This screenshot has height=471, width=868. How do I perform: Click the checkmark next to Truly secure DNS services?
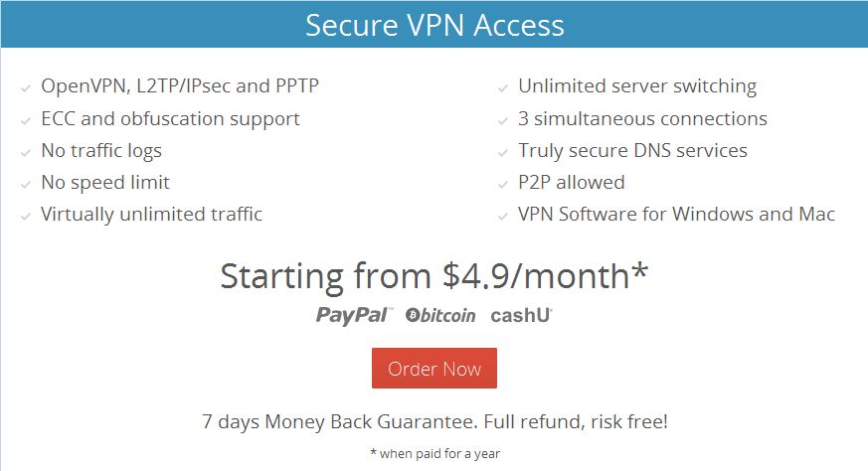click(x=503, y=153)
